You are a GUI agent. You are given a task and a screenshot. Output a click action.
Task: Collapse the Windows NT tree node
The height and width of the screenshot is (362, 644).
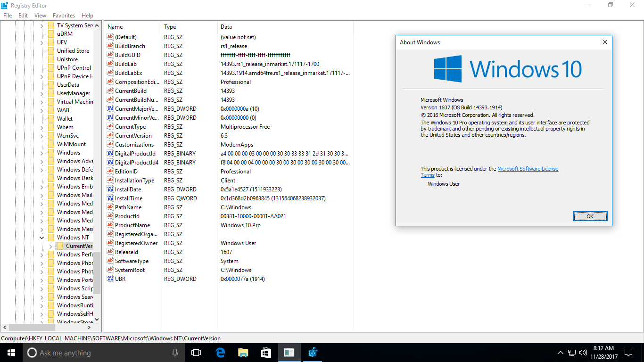click(42, 238)
